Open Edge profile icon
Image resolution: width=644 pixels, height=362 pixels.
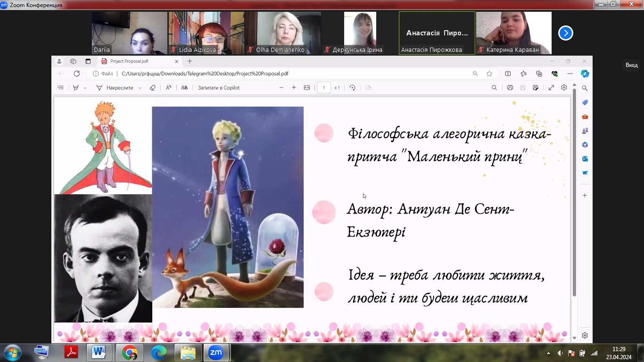(59, 61)
